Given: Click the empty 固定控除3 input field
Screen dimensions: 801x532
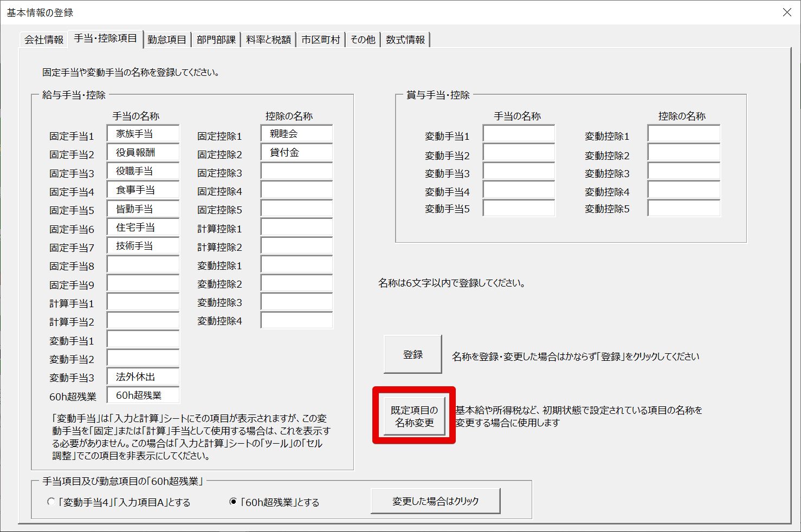Looking at the screenshot, I should 296,172.
